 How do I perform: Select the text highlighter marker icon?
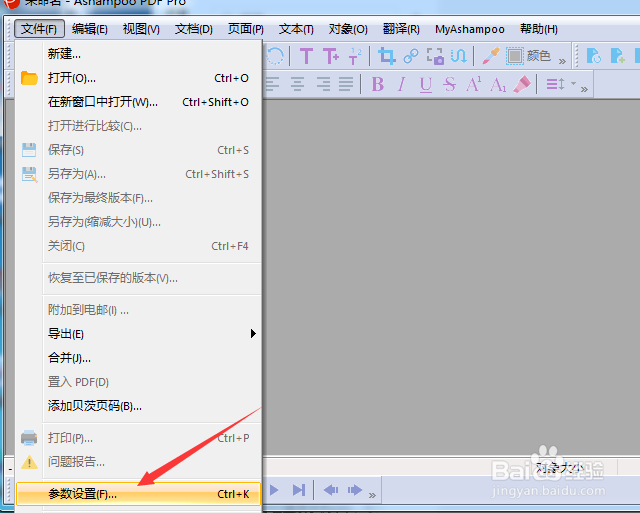[522, 84]
